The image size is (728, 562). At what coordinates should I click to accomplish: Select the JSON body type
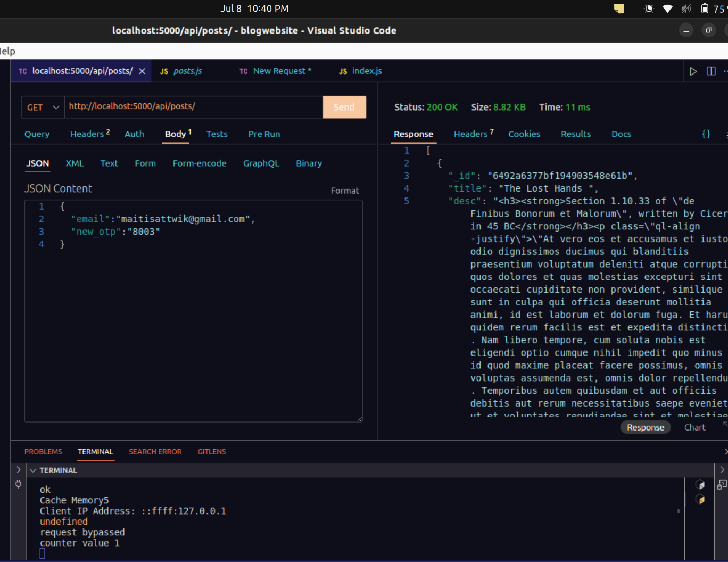point(38,163)
